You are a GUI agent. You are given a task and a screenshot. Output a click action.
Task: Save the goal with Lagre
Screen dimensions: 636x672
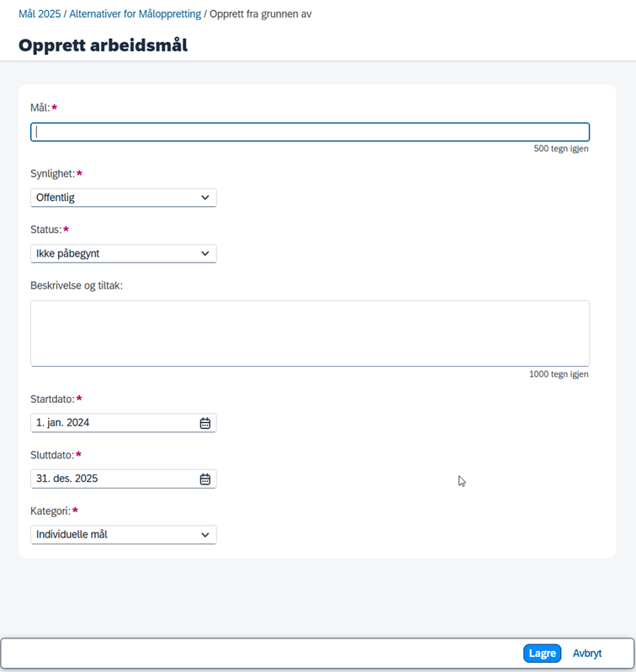[542, 653]
